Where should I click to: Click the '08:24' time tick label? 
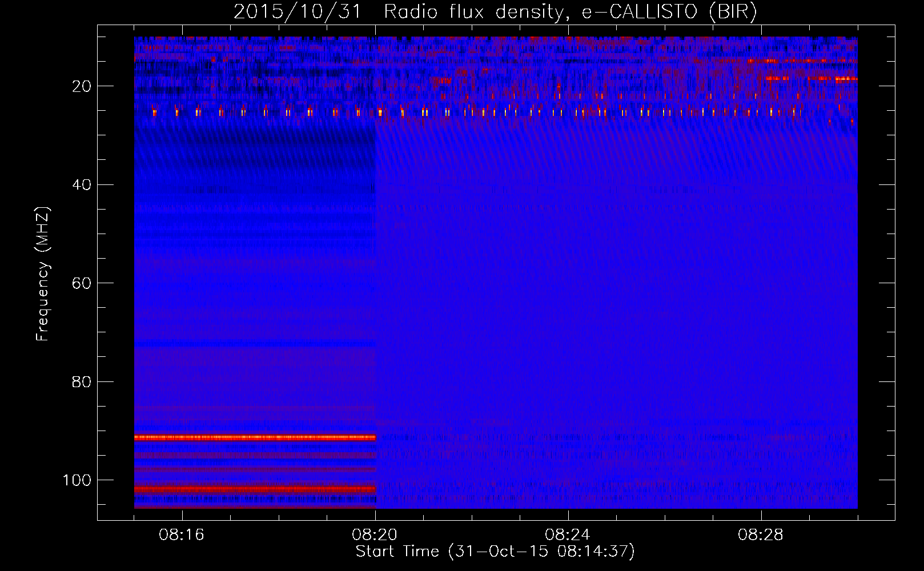[568, 535]
